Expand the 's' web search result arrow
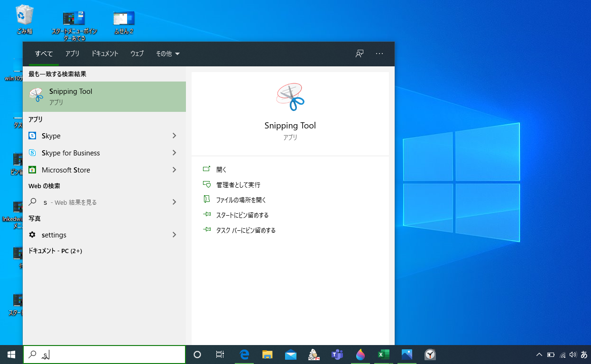The width and height of the screenshot is (591, 364). [174, 202]
